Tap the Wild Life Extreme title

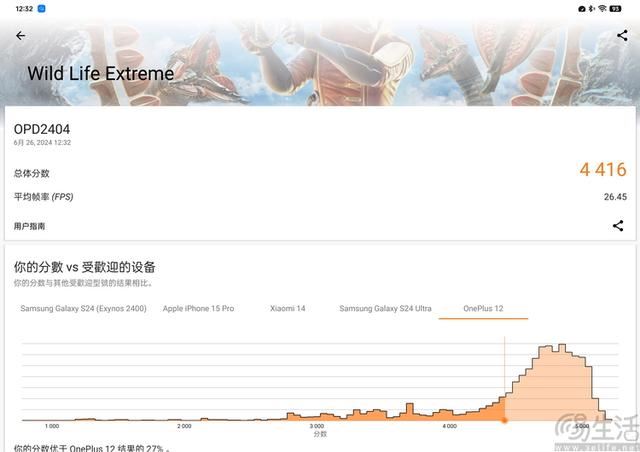(100, 74)
